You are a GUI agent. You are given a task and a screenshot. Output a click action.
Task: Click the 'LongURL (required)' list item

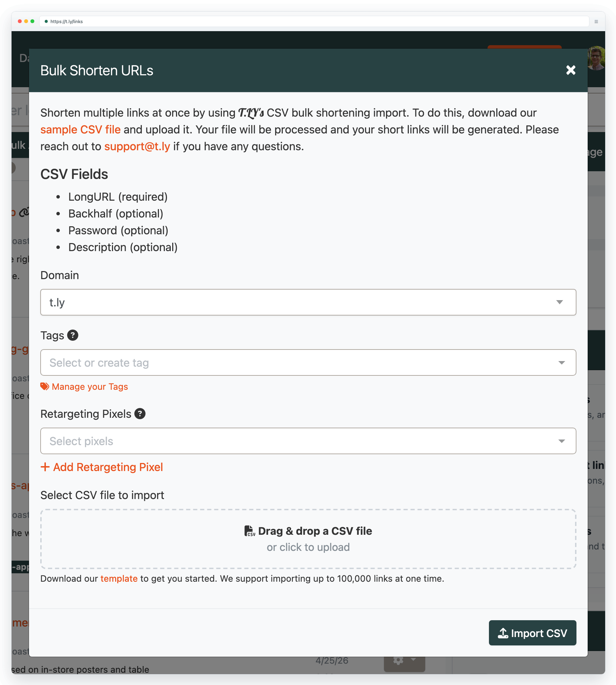(x=118, y=197)
